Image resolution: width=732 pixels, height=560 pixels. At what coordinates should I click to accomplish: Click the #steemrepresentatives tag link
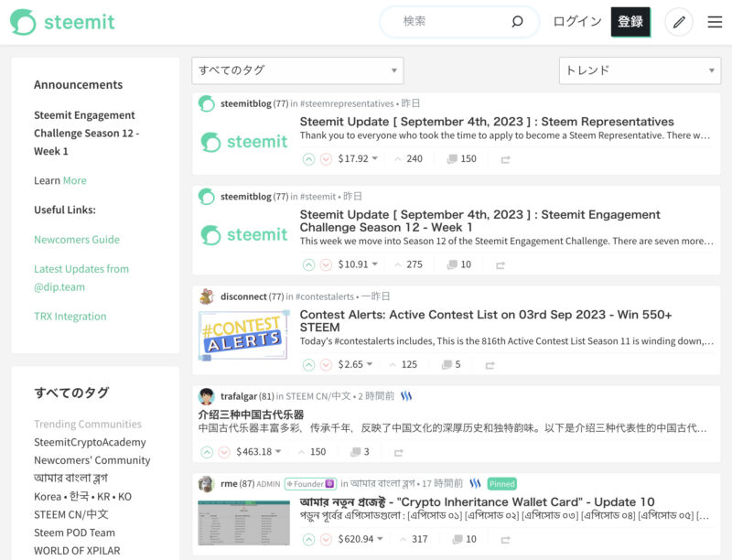pos(347,103)
